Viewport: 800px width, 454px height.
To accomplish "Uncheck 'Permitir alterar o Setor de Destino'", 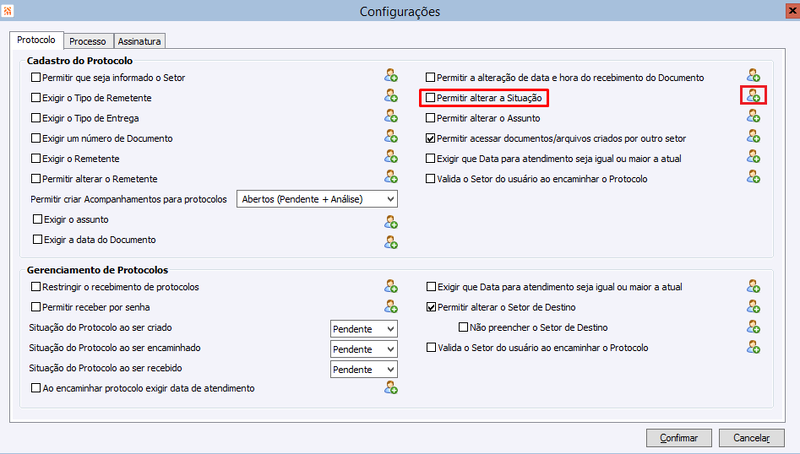I will 431,307.
